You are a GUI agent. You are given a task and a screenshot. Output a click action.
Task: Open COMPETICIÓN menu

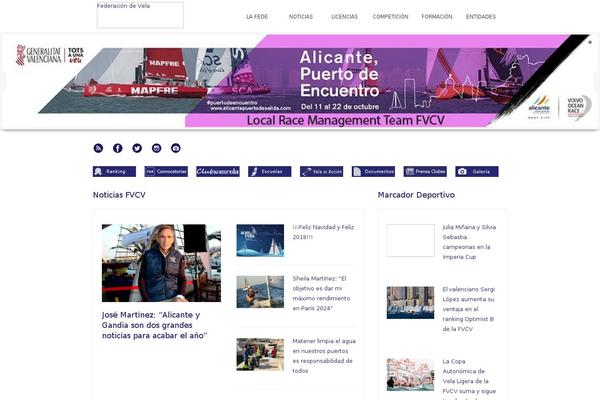[x=390, y=17]
